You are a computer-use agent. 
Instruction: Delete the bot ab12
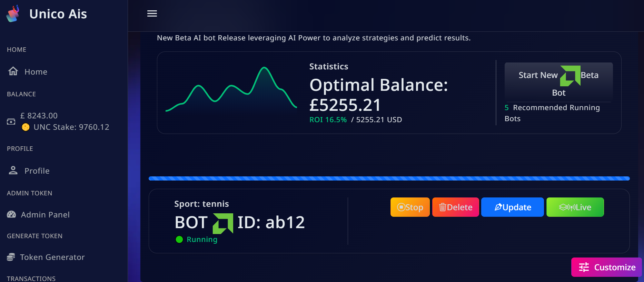[x=455, y=207]
